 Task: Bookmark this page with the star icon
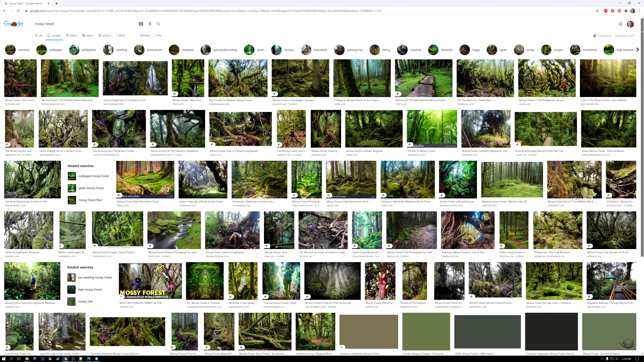(x=597, y=11)
